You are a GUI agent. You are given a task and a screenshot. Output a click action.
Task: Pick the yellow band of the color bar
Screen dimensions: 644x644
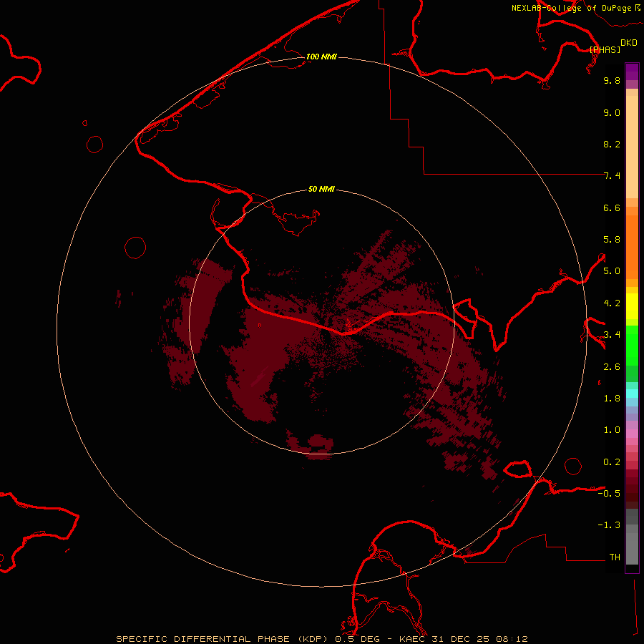click(x=632, y=306)
